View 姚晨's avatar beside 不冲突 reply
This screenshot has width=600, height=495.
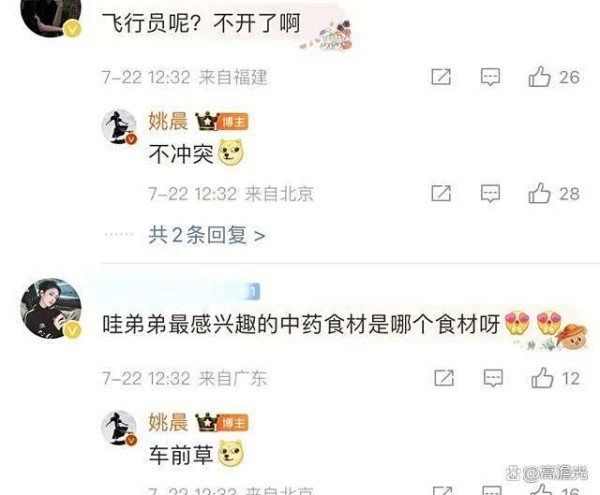point(119,127)
